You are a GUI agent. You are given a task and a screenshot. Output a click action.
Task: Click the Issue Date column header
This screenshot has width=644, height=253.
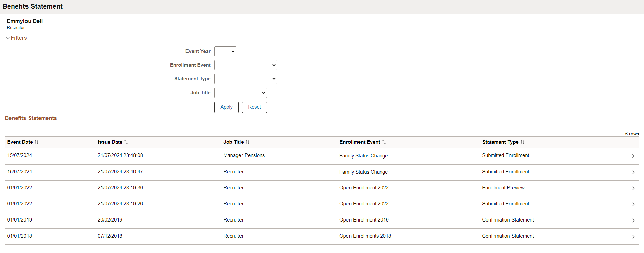point(110,142)
